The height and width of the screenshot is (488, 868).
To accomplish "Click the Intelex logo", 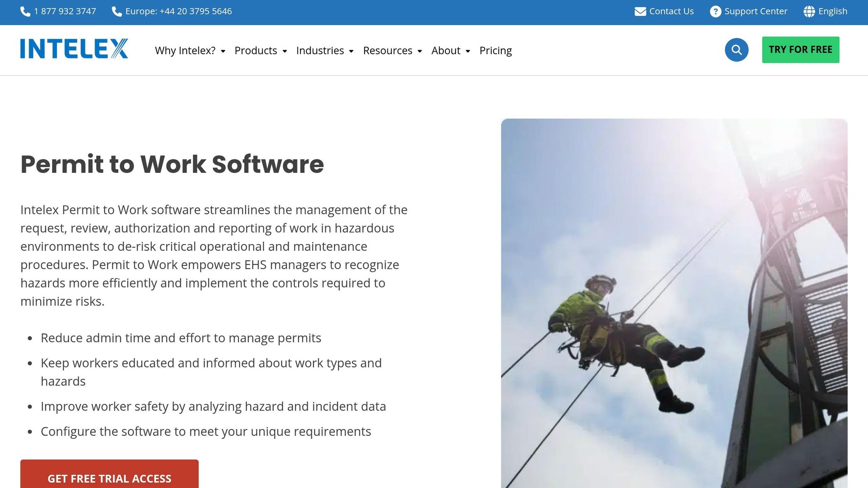I will 74,49.
